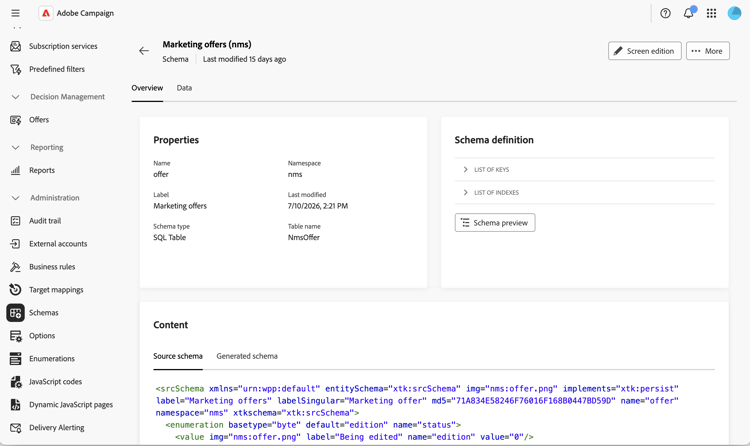The image size is (750, 446).
Task: Click the Schema preview button
Action: point(495,223)
